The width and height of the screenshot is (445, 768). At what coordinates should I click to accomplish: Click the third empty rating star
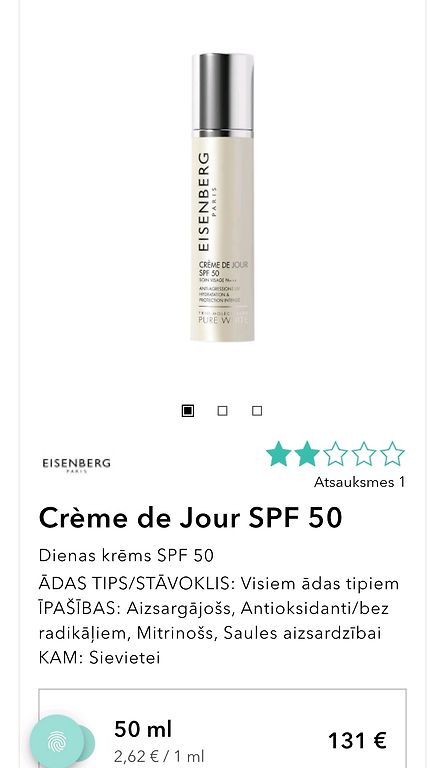(x=335, y=454)
